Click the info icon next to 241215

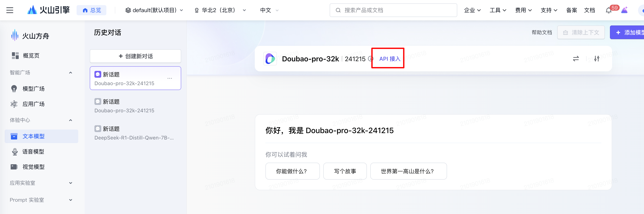pos(371,59)
